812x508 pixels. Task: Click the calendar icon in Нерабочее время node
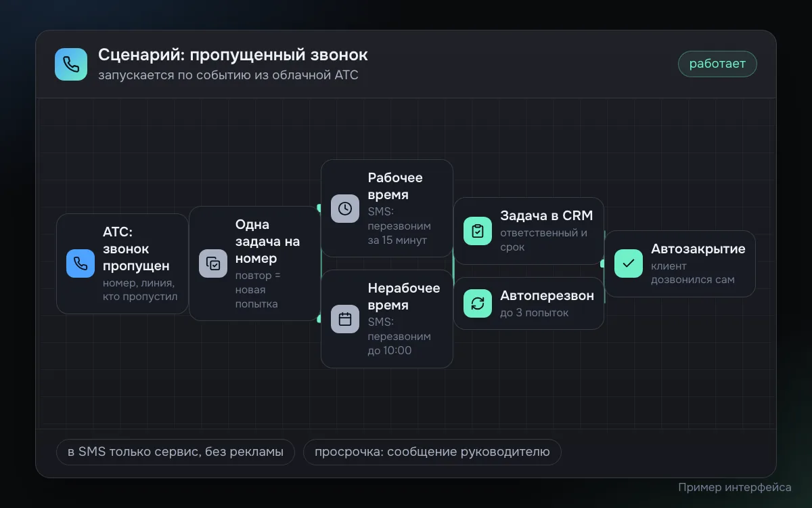345,319
